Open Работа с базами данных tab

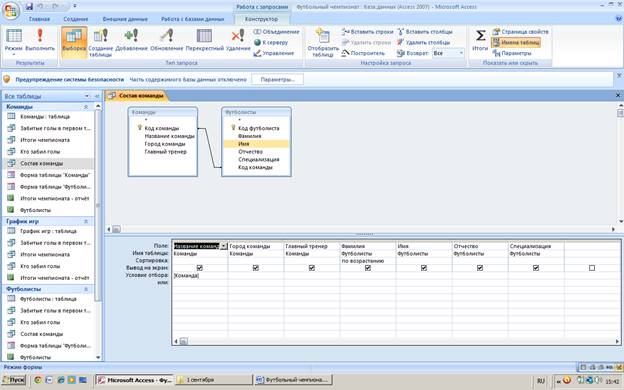(193, 19)
